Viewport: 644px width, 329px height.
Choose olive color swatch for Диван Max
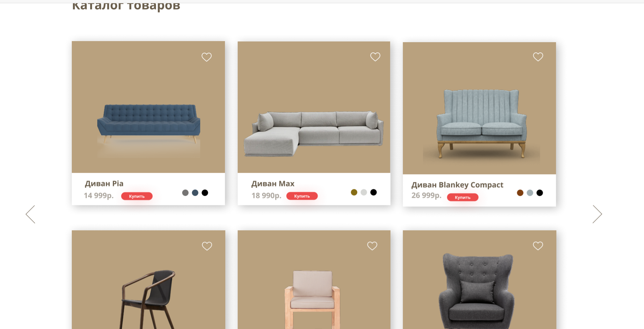click(354, 192)
